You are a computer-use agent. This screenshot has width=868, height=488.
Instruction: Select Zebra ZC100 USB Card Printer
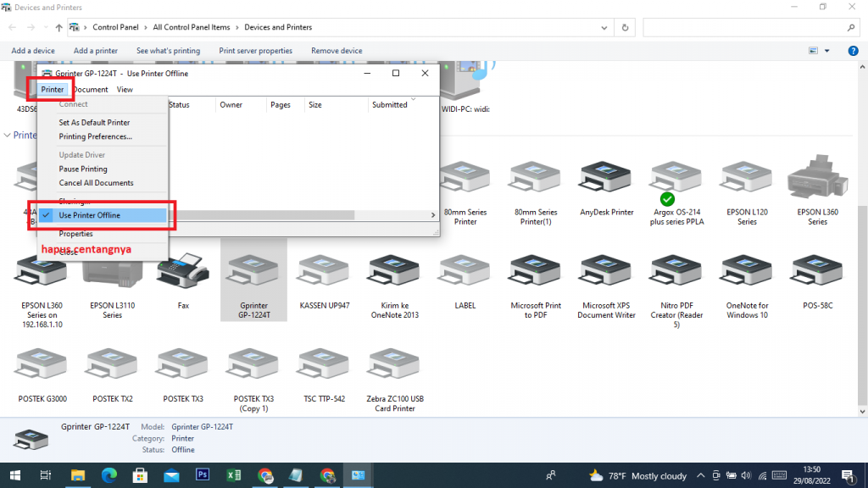click(394, 380)
